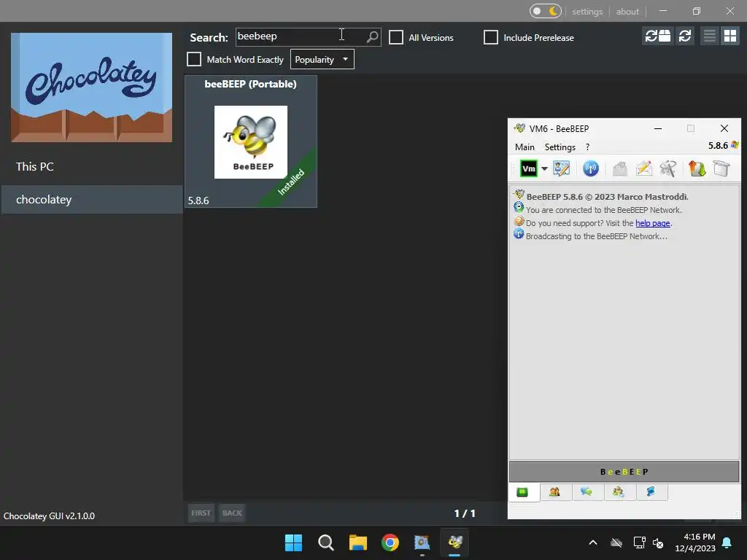Switch to list view icon in Chocolatey
Screen dimensions: 747x560
point(709,36)
